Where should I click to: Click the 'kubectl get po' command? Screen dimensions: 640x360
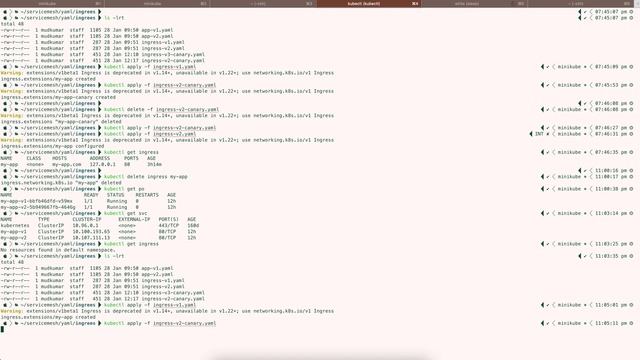coord(124,189)
